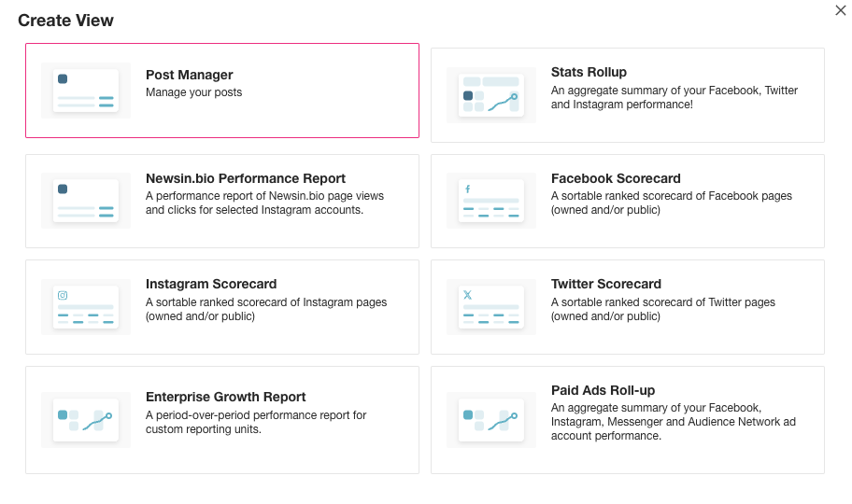Click the 'Manage your posts' description
The height and width of the screenshot is (504, 852).
(x=194, y=92)
